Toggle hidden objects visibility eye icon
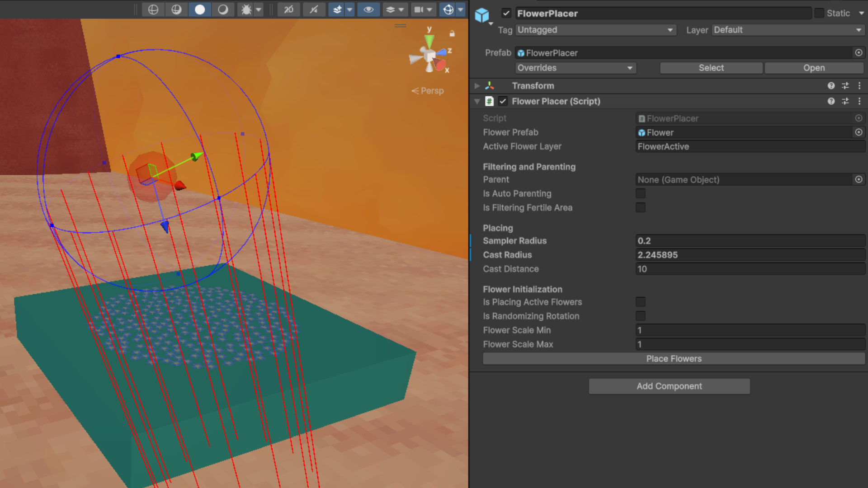 [x=368, y=9]
